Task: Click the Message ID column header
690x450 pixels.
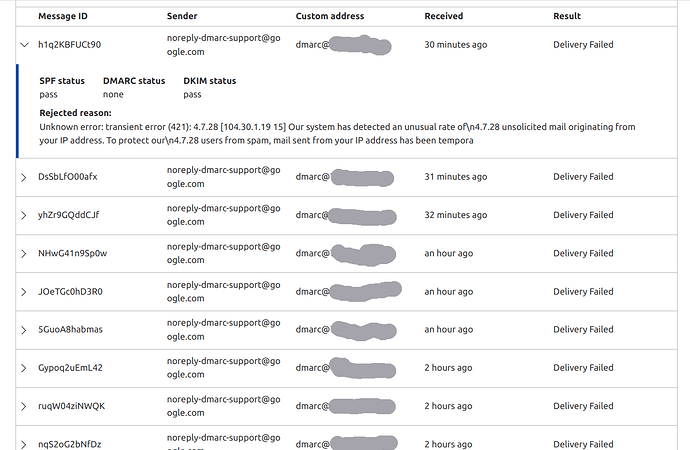Action: pos(63,16)
